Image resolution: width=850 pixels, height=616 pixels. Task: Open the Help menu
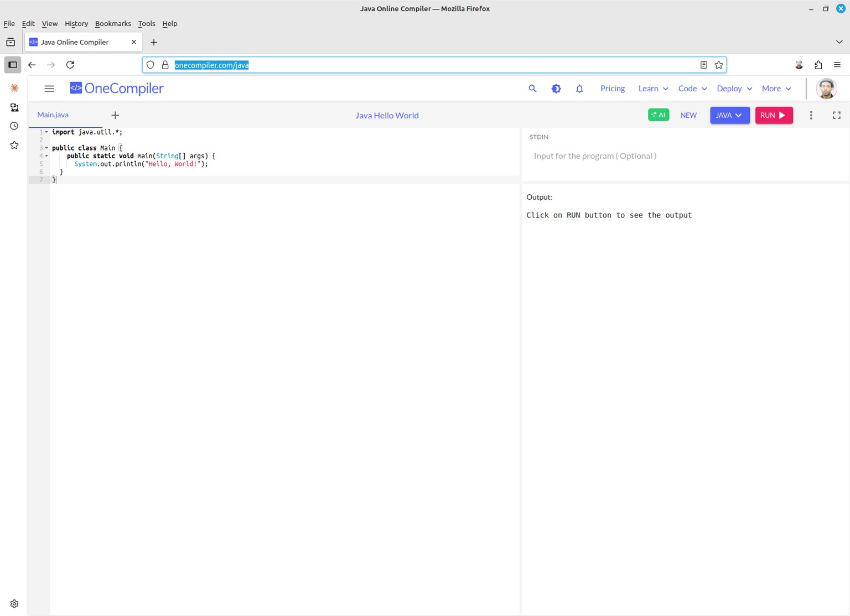(170, 24)
